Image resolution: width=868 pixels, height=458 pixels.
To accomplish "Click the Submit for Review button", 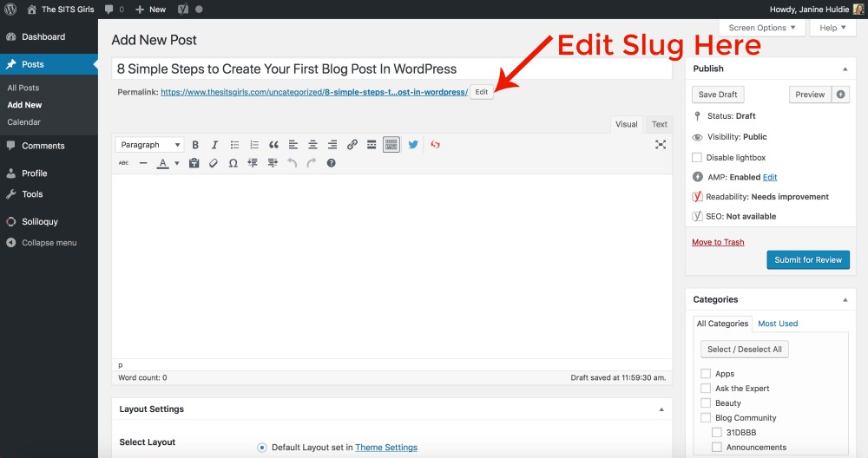I will click(807, 260).
